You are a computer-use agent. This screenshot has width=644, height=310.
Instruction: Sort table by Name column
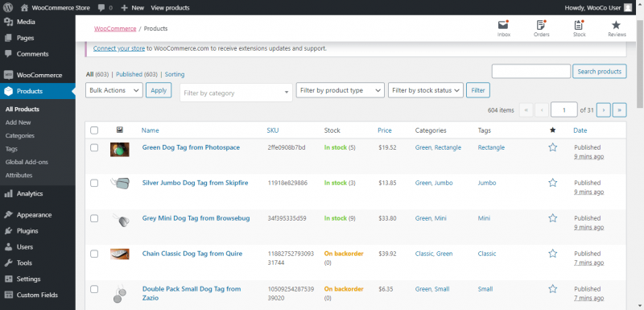150,130
